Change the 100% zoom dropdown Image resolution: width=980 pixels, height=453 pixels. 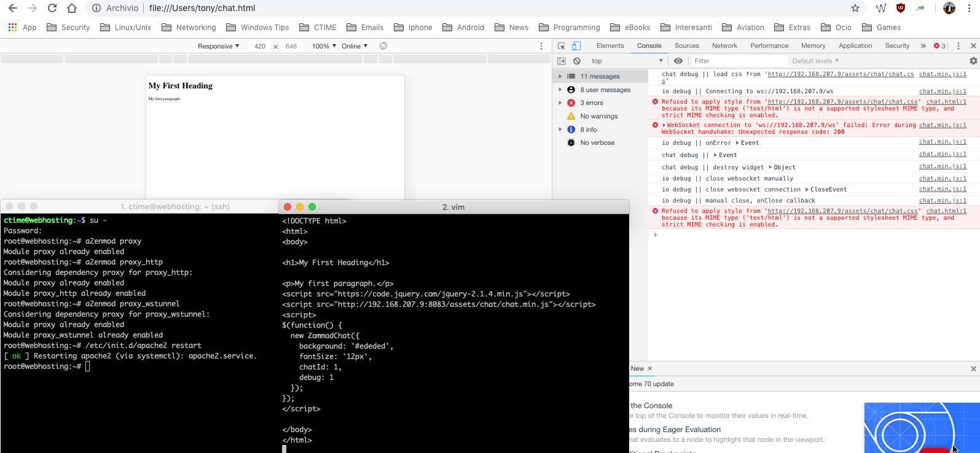pos(324,46)
